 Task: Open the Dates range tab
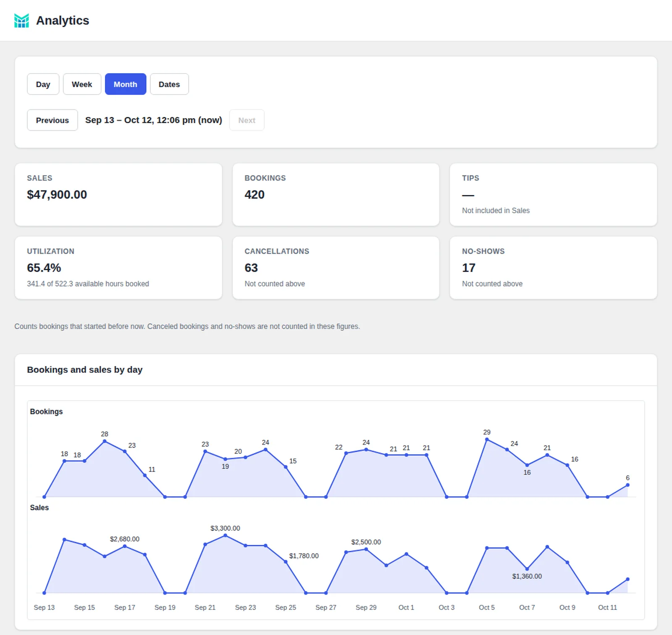[x=169, y=84]
